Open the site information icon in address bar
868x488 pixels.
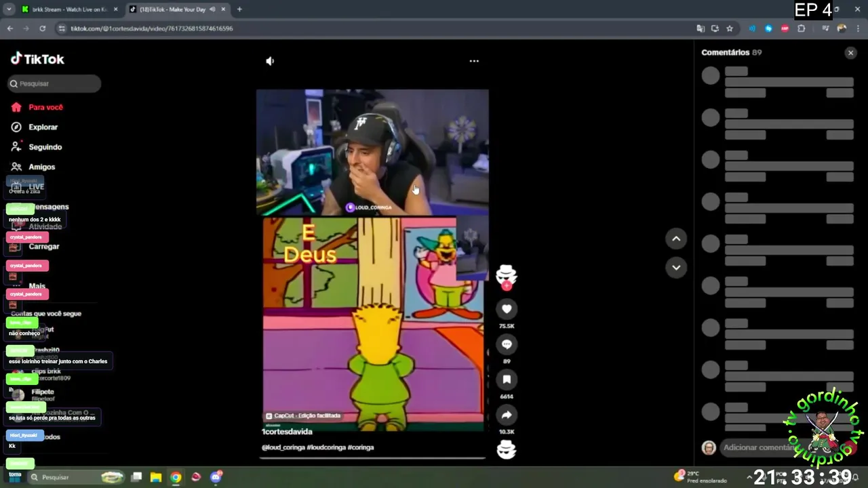click(62, 28)
